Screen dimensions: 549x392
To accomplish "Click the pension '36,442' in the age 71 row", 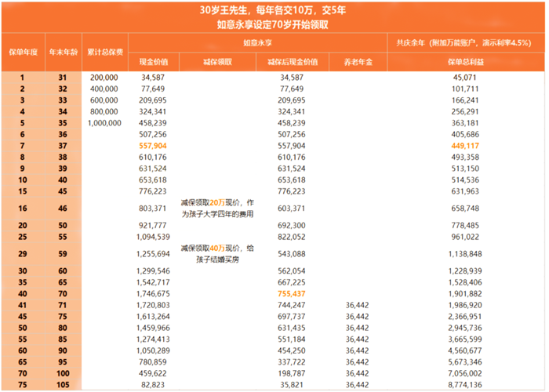I will [x=357, y=305].
